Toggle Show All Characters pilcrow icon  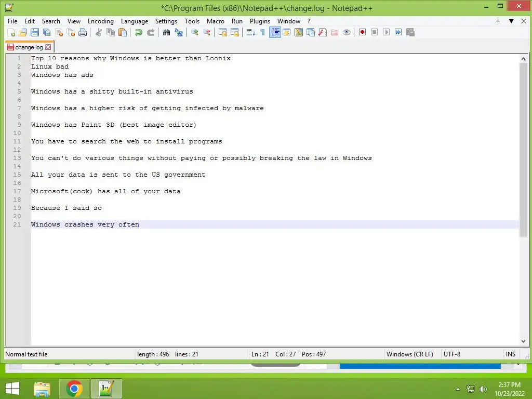coord(262,32)
